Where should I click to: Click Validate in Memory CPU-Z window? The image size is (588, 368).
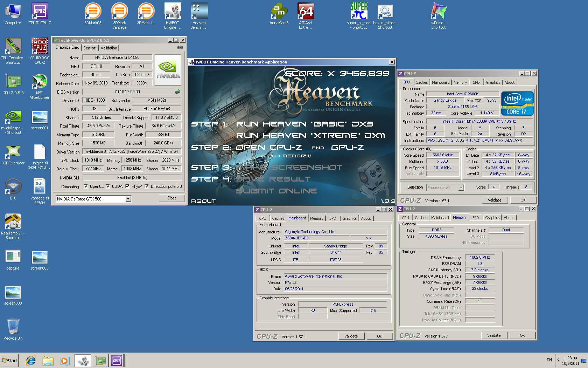click(x=493, y=335)
